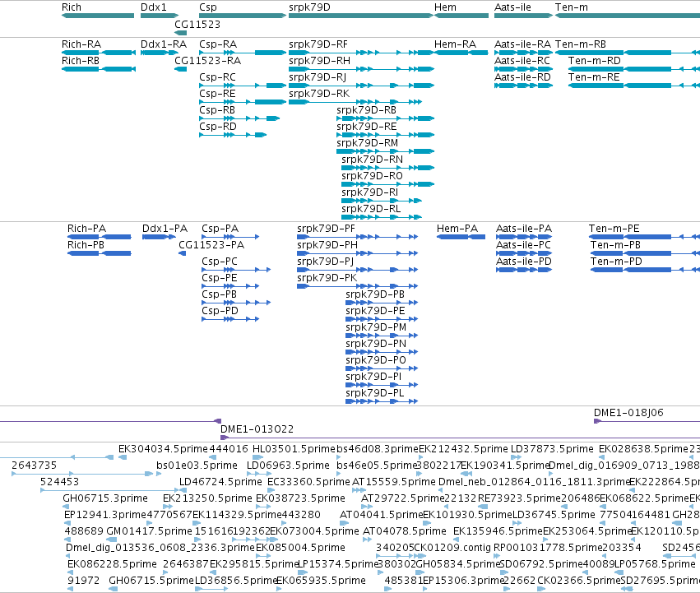The image size is (700, 593).
Task: Click the Hem-RA transcript label
Action: click(456, 44)
